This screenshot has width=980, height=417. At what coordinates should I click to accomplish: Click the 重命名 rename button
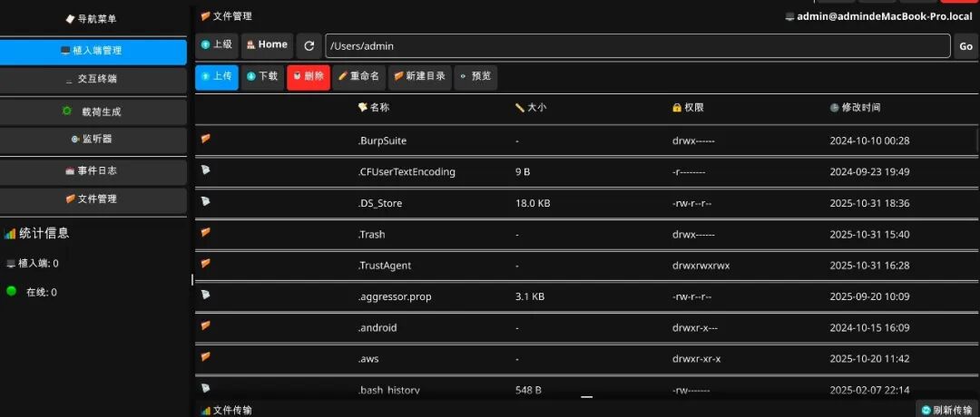pos(358,77)
